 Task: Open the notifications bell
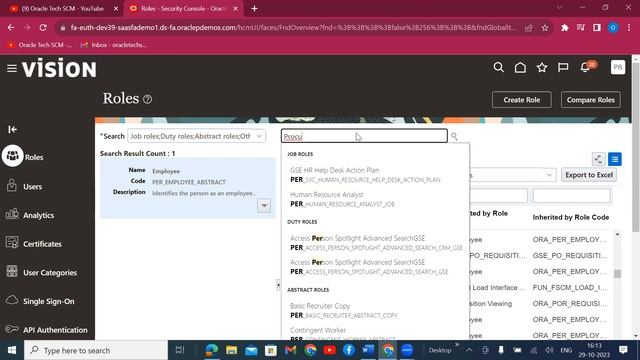[x=585, y=67]
